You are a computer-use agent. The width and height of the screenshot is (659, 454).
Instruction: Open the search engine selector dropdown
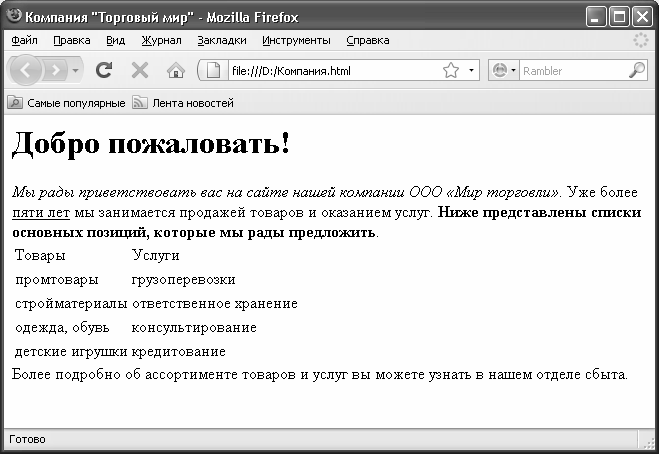(x=505, y=71)
